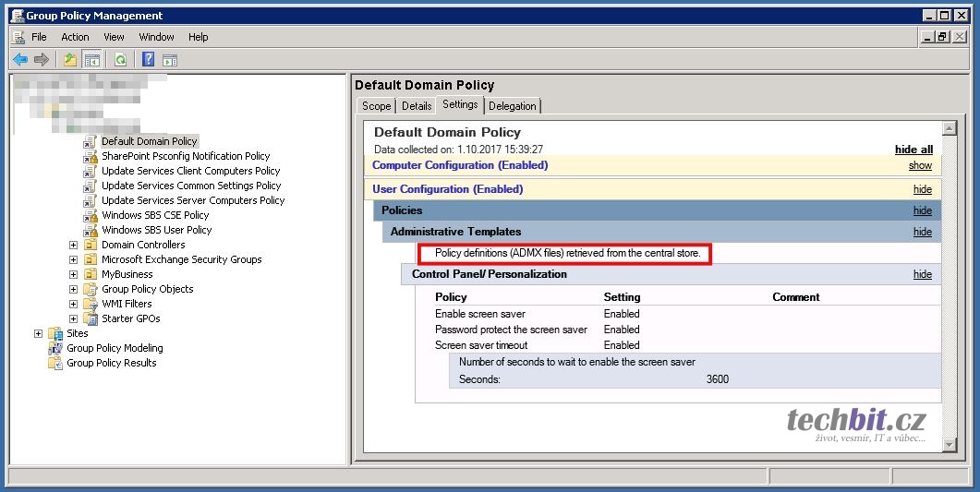Expand the Microsoft Exchange Security Groups node
The width and height of the screenshot is (980, 492).
[73, 259]
